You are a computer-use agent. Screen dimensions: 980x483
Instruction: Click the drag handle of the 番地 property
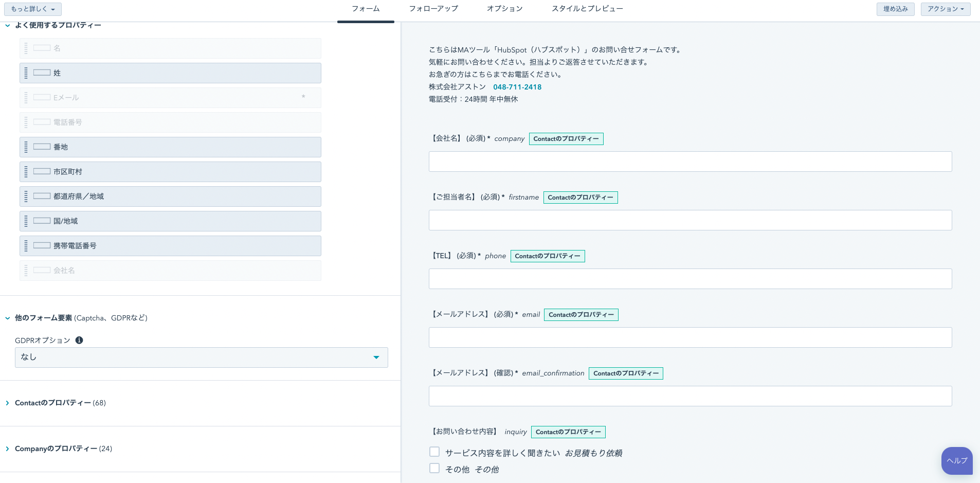click(26, 147)
